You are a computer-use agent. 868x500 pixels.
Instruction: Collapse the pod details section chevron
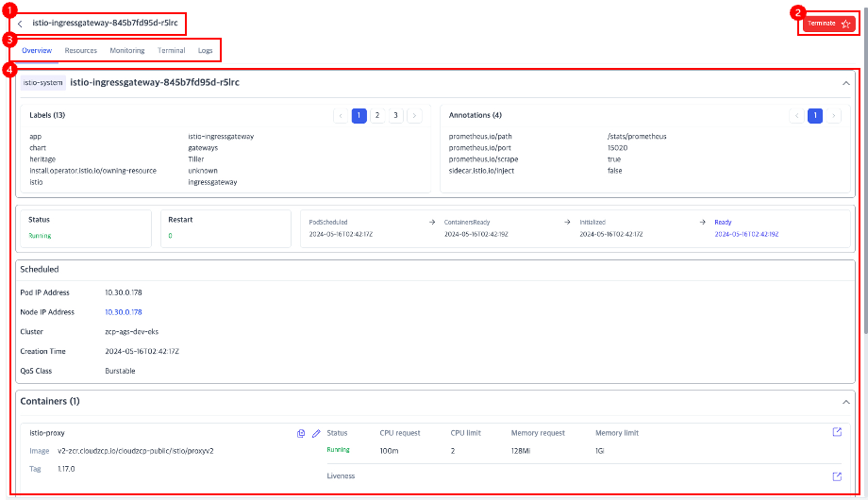tap(846, 83)
